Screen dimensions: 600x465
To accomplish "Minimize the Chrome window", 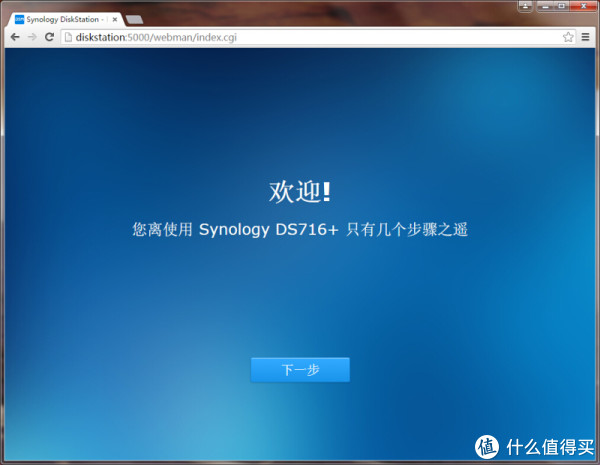I will tap(545, 8).
